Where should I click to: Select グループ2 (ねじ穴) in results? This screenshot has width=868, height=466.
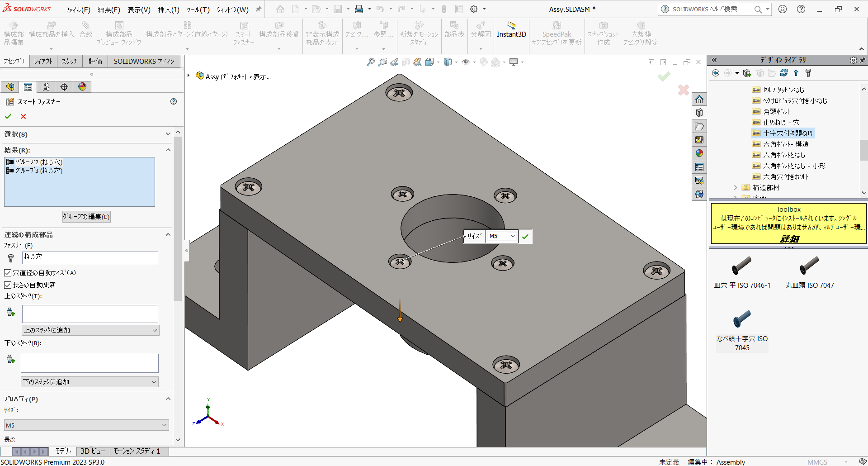(34, 162)
